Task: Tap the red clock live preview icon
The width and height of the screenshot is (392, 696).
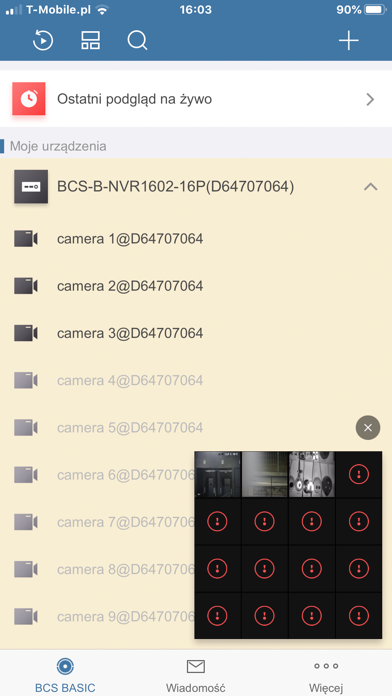Action: [x=29, y=99]
